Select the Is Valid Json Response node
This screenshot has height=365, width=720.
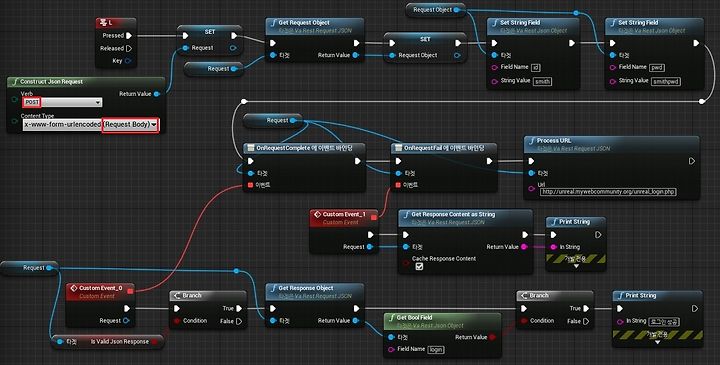[107, 342]
